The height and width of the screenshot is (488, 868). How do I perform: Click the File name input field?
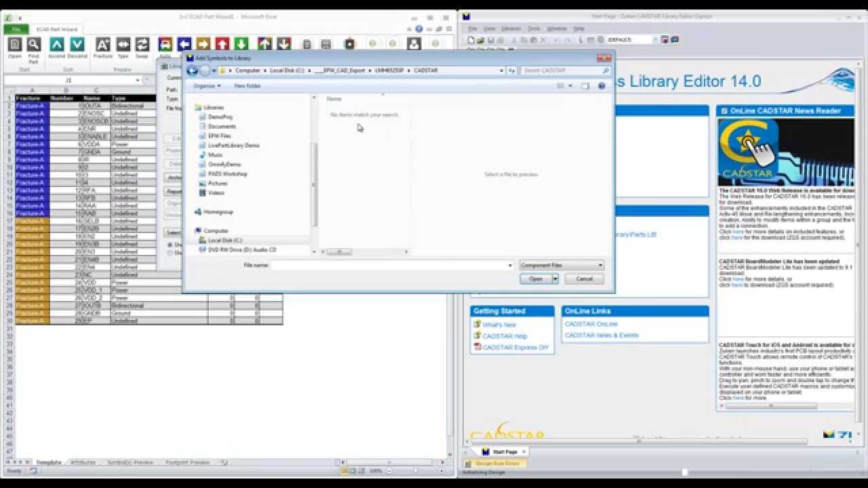click(x=392, y=265)
